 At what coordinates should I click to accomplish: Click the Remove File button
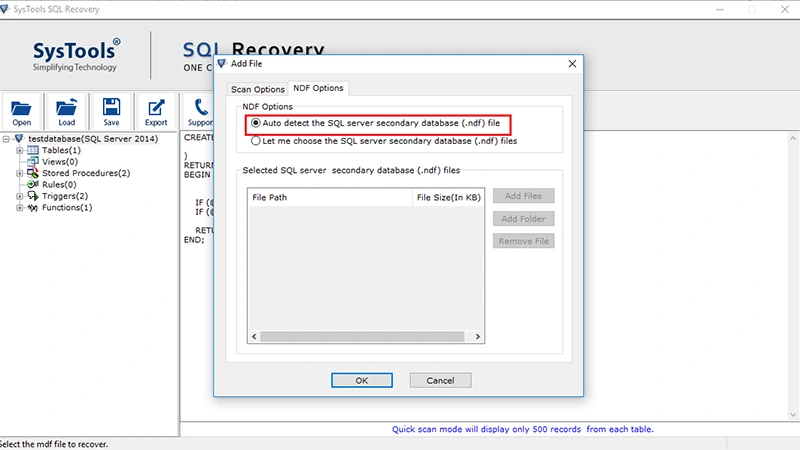(x=523, y=241)
